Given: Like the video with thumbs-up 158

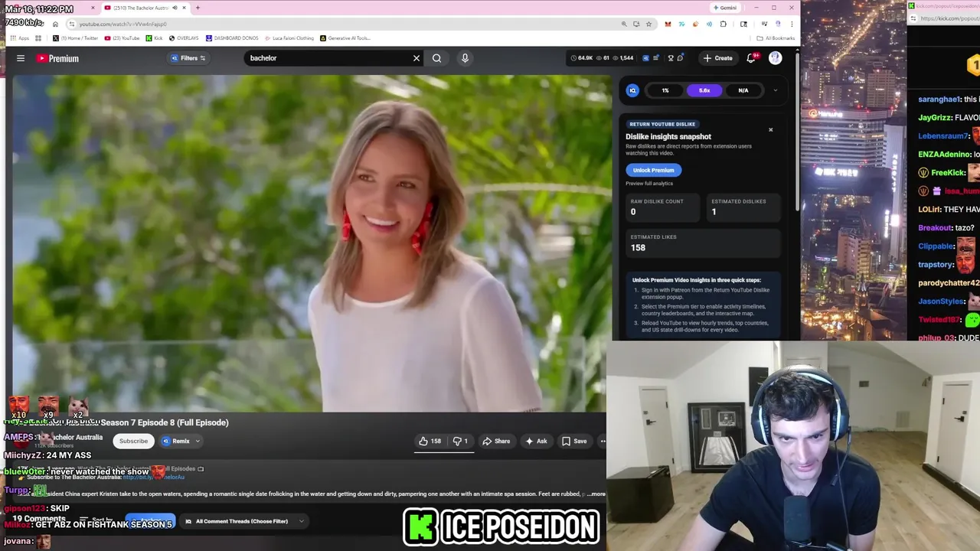Looking at the screenshot, I should (x=430, y=441).
